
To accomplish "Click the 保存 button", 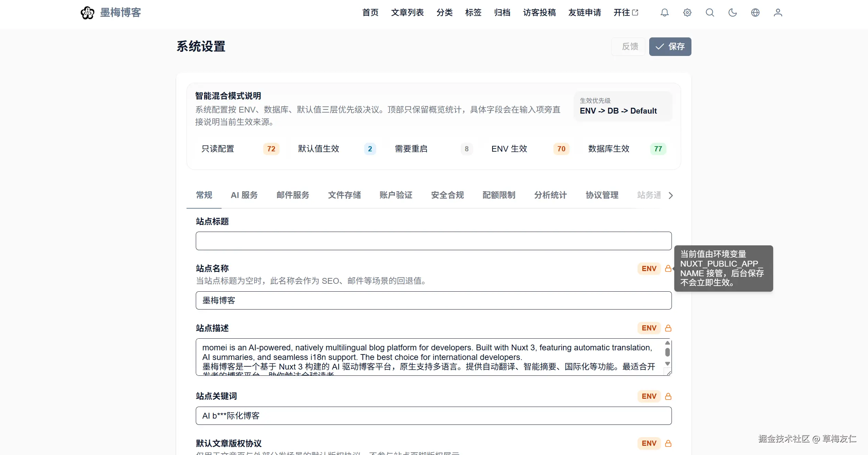I will pos(670,46).
